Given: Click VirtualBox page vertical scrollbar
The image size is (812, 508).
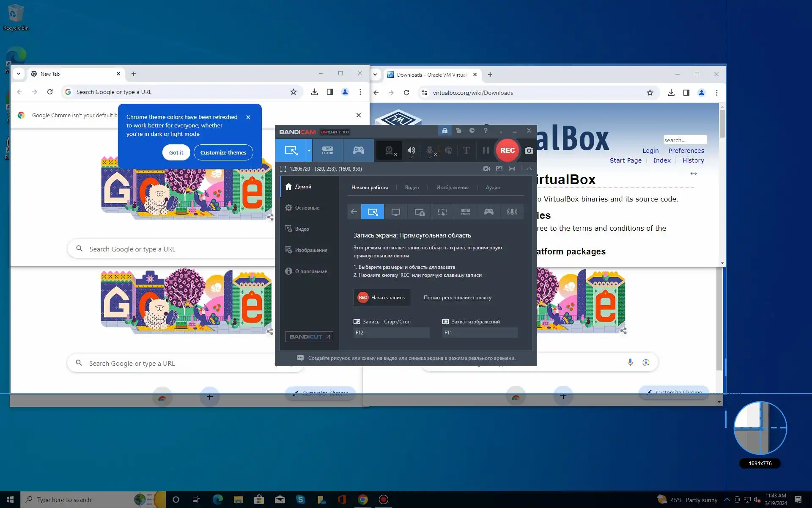Looking at the screenshot, I should [722, 124].
